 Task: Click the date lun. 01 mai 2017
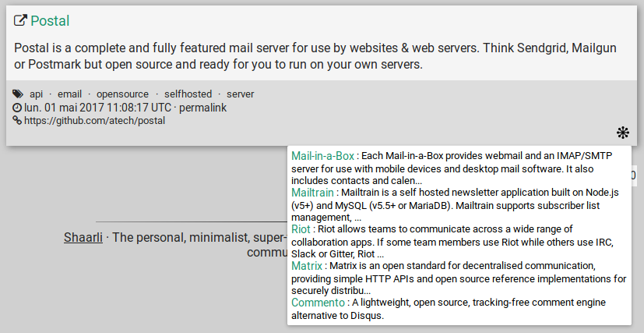98,108
